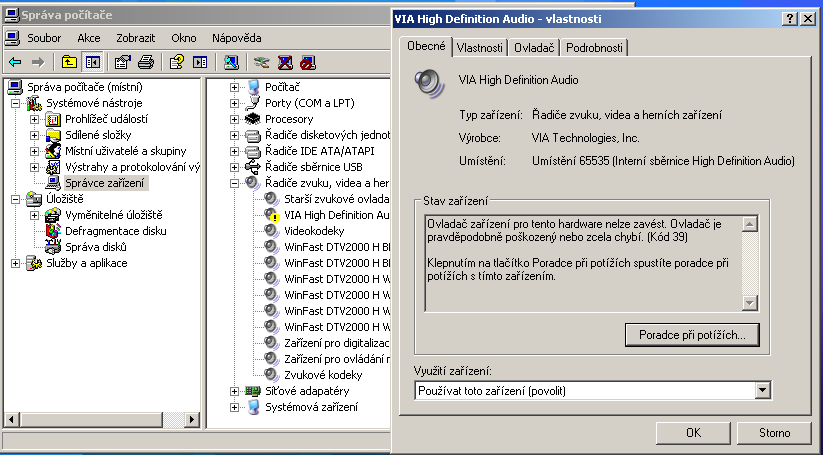Click the Porty (COM a LPT) icon
823x455 pixels.
coord(253,103)
